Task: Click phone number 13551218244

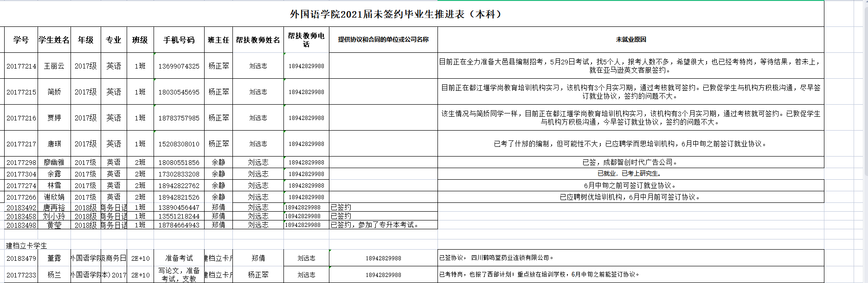Action: tap(179, 216)
